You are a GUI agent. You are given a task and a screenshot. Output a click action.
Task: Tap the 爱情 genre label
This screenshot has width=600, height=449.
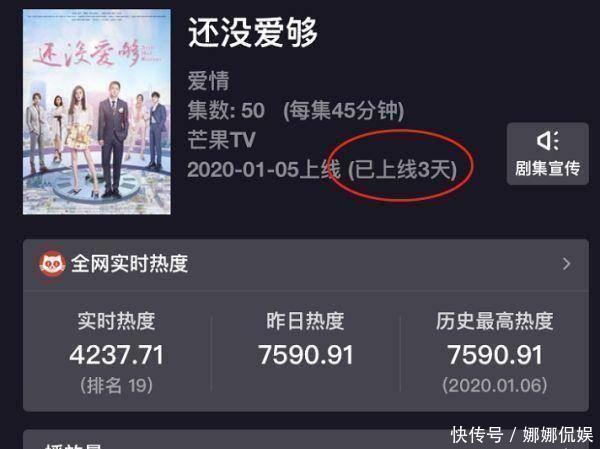pyautogui.click(x=209, y=81)
